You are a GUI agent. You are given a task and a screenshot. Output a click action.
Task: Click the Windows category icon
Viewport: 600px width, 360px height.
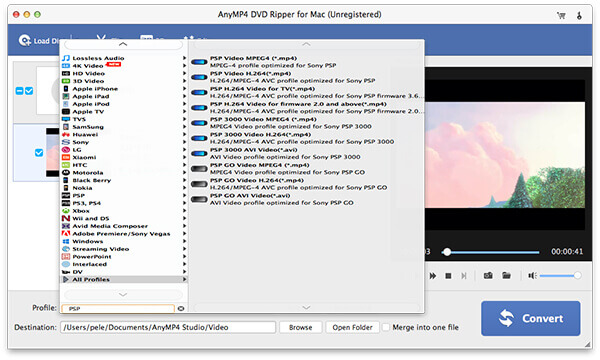(x=66, y=241)
